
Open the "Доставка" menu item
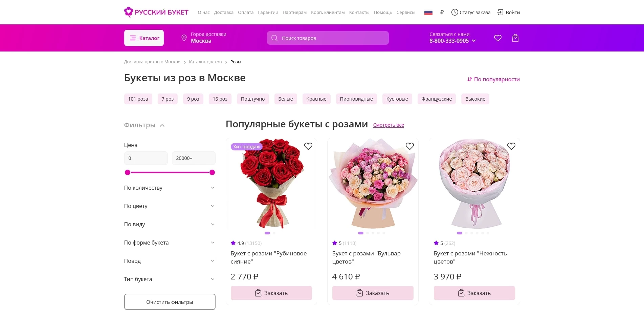(x=224, y=13)
